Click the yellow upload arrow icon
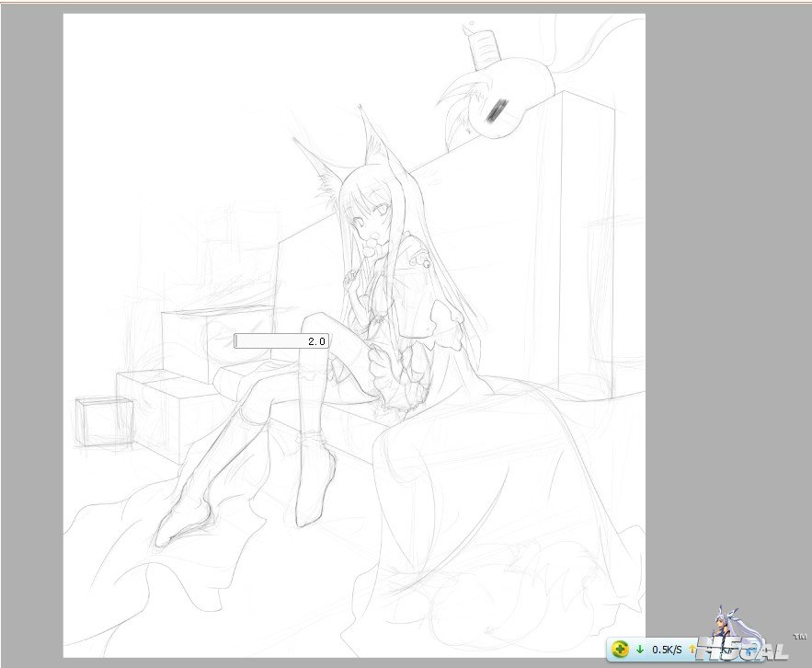This screenshot has height=668, width=812. [x=692, y=650]
